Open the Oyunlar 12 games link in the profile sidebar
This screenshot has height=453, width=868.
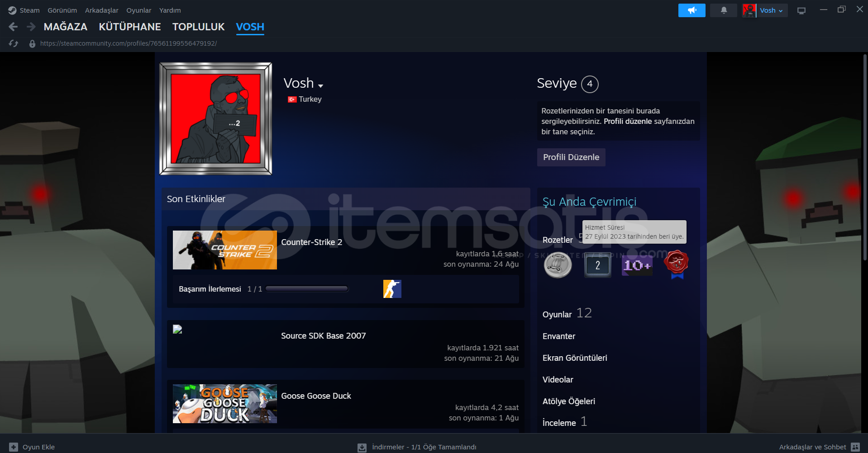pos(567,313)
